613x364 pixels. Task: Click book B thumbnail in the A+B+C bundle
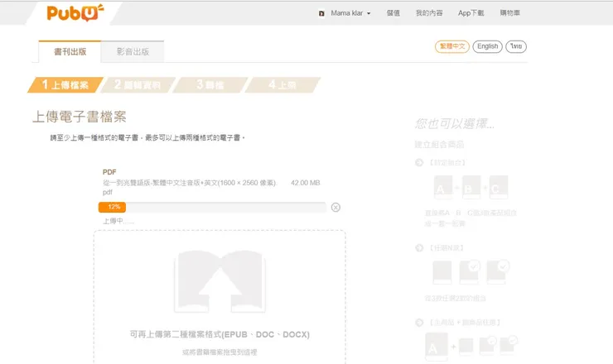point(471,188)
